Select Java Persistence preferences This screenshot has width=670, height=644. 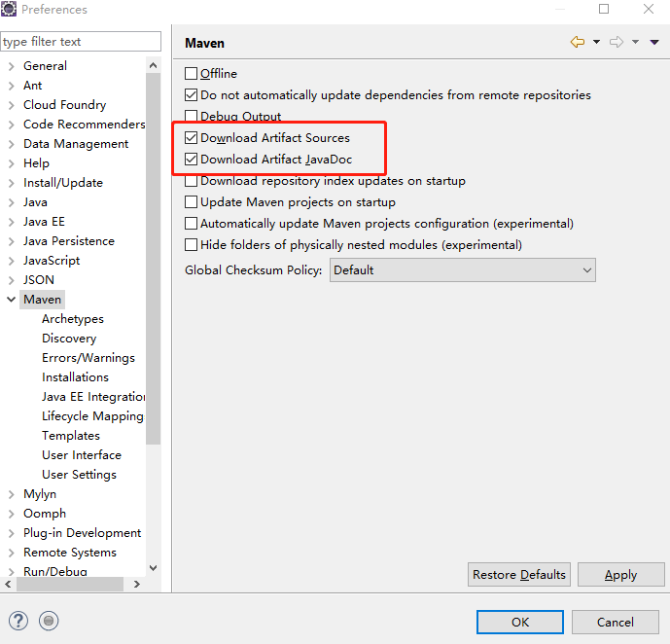69,241
